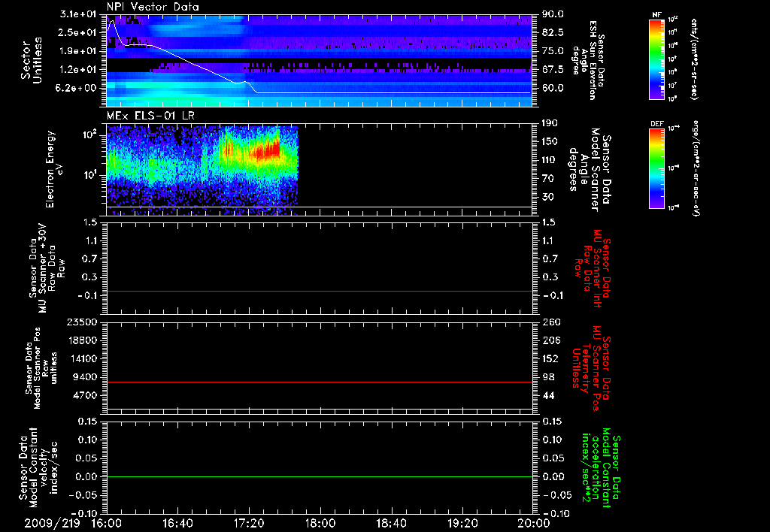Click the 'Electron Energy eV' axis label

tap(54, 169)
